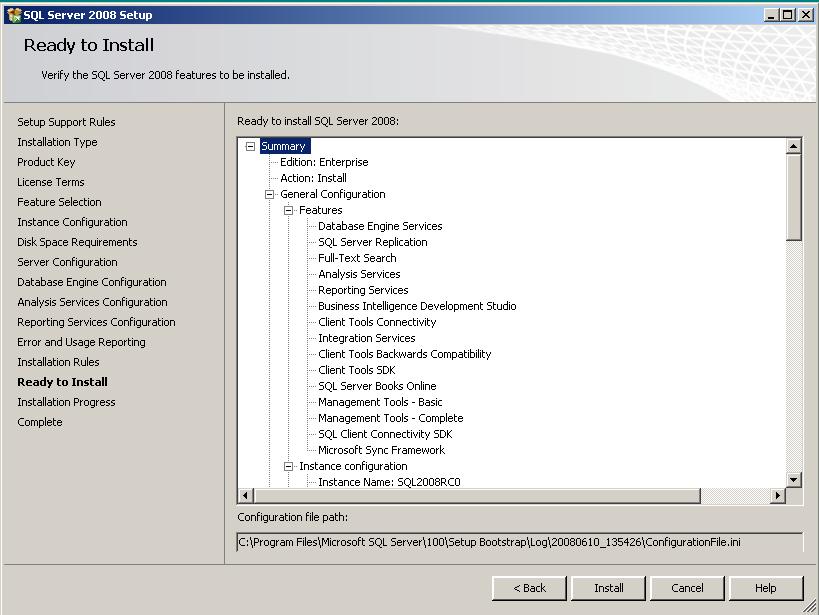Select Reporting Services tree item
The width and height of the screenshot is (819, 615).
pyautogui.click(x=363, y=291)
